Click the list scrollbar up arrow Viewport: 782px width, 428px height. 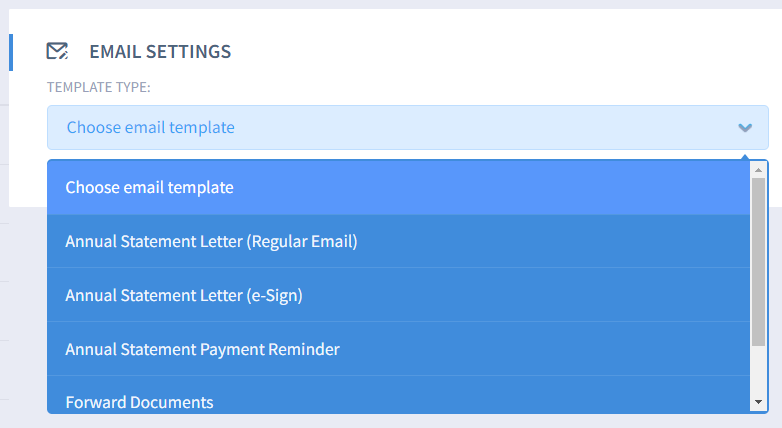coord(758,170)
